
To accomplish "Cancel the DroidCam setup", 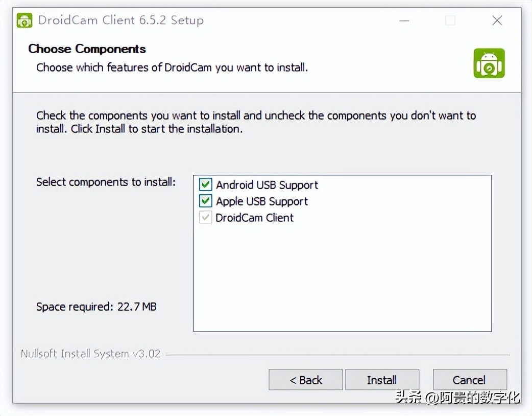I will 469,380.
